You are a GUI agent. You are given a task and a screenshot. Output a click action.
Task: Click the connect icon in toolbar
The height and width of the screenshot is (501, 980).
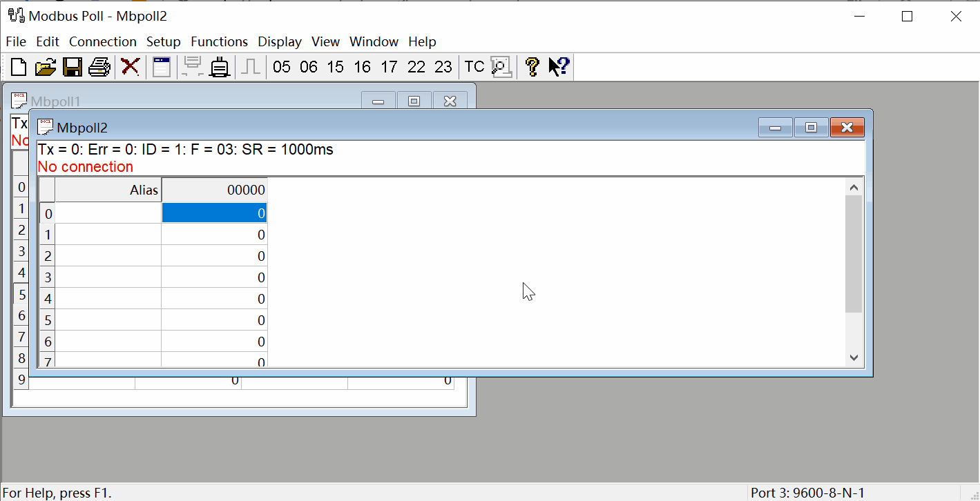(193, 67)
